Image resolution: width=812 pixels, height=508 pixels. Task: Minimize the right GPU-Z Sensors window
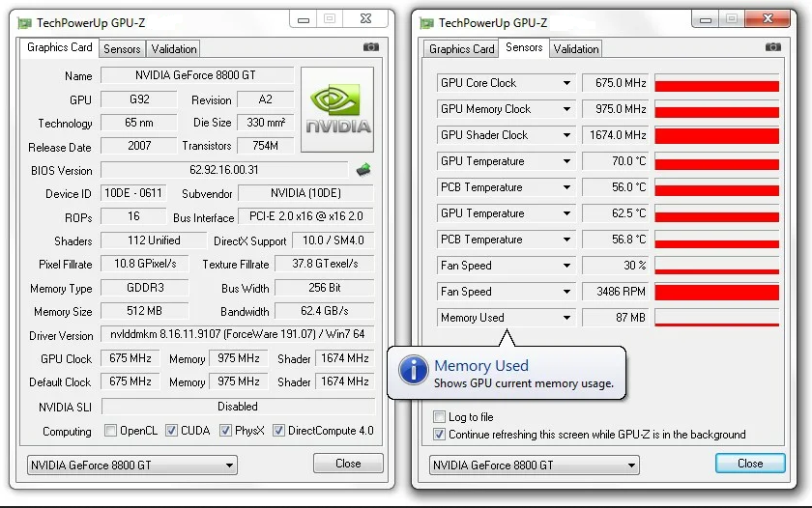[x=706, y=19]
